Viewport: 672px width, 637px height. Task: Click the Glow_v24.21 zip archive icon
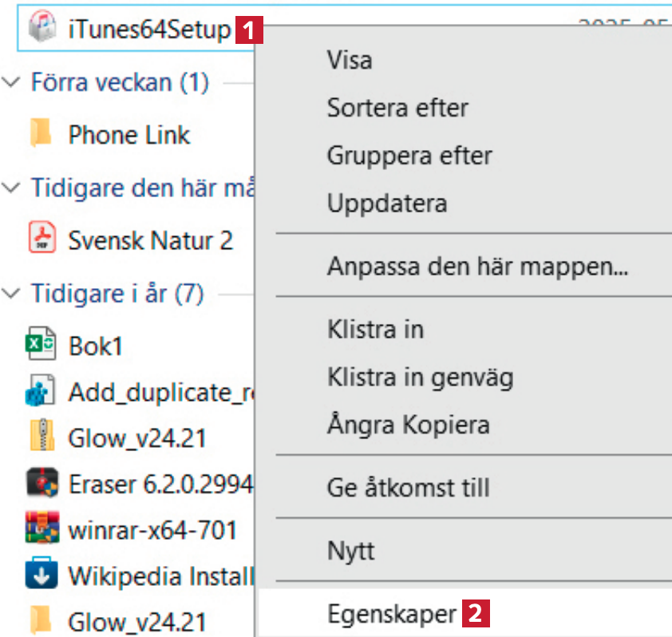(41, 437)
